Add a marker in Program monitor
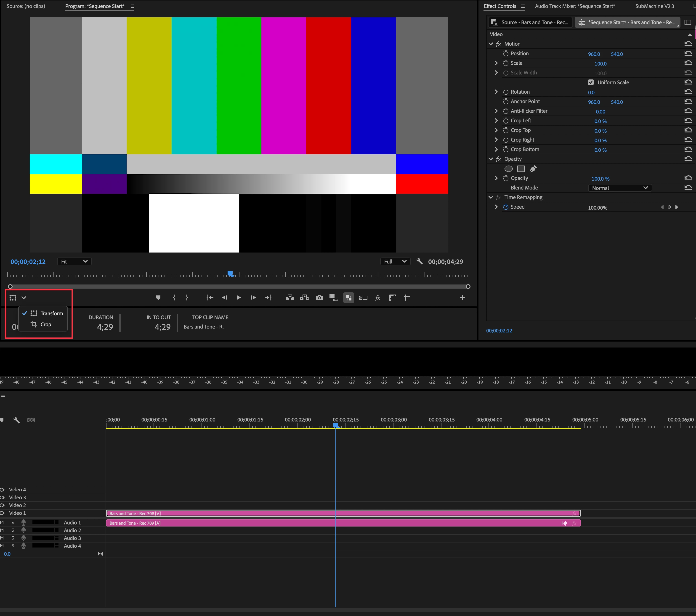696x616 pixels. coord(158,298)
